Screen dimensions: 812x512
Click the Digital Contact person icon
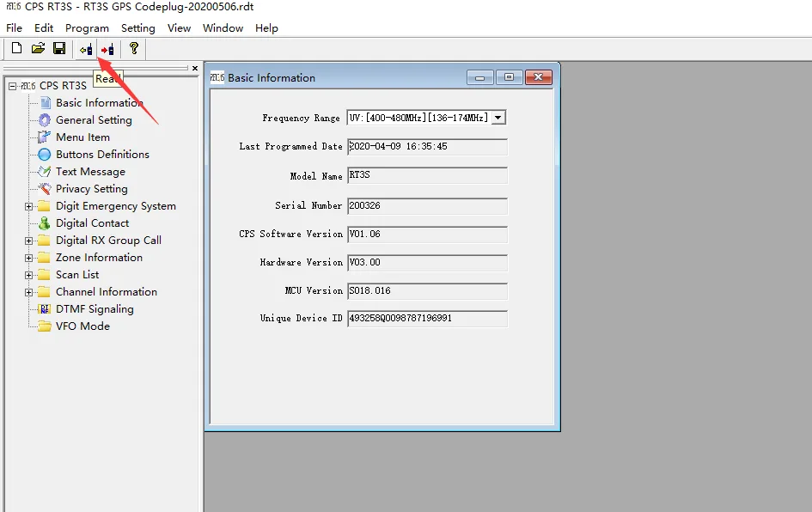[45, 223]
